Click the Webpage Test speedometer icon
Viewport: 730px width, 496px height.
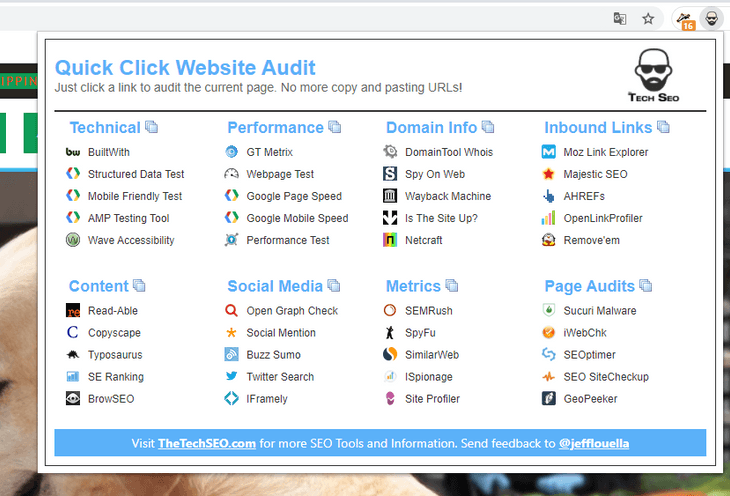click(x=231, y=174)
